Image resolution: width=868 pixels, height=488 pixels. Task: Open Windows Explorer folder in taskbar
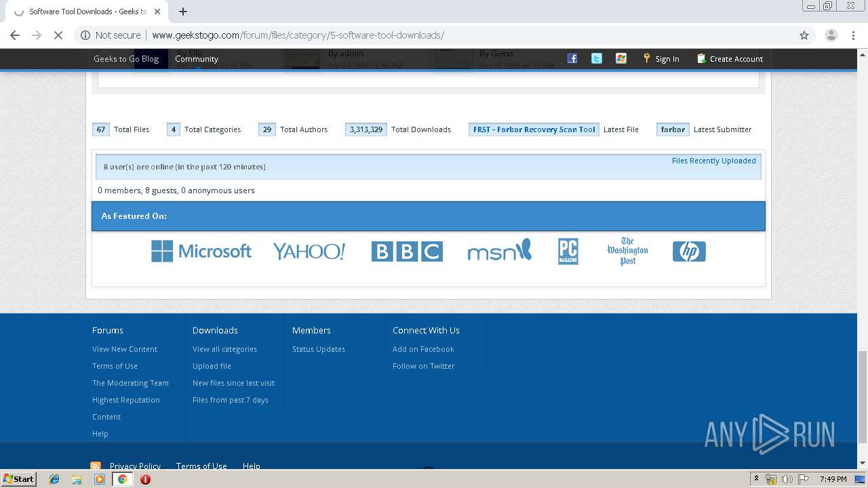tap(77, 479)
